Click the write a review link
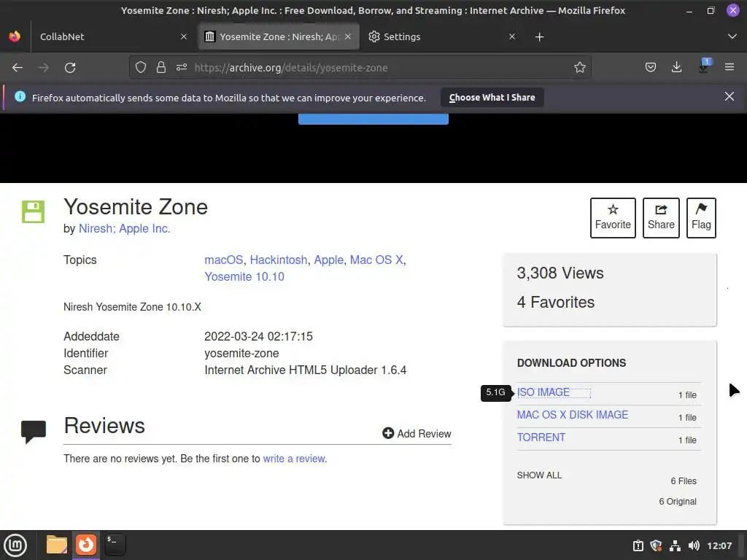Screen dimensions: 747x560 pos(295,459)
